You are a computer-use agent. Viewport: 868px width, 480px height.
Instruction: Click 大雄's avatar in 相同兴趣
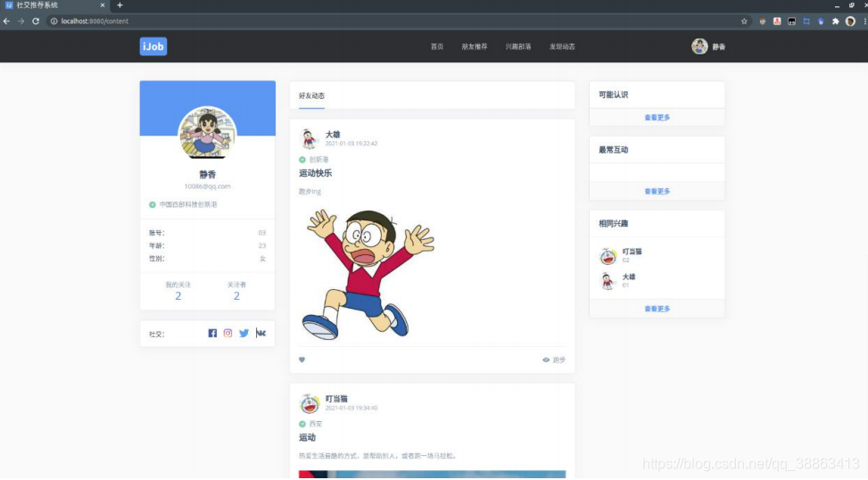pos(608,281)
